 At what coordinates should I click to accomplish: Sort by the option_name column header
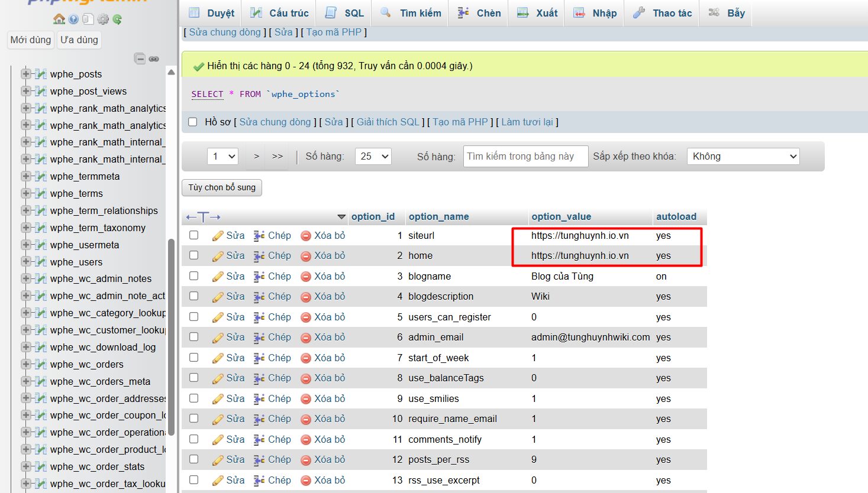(438, 216)
